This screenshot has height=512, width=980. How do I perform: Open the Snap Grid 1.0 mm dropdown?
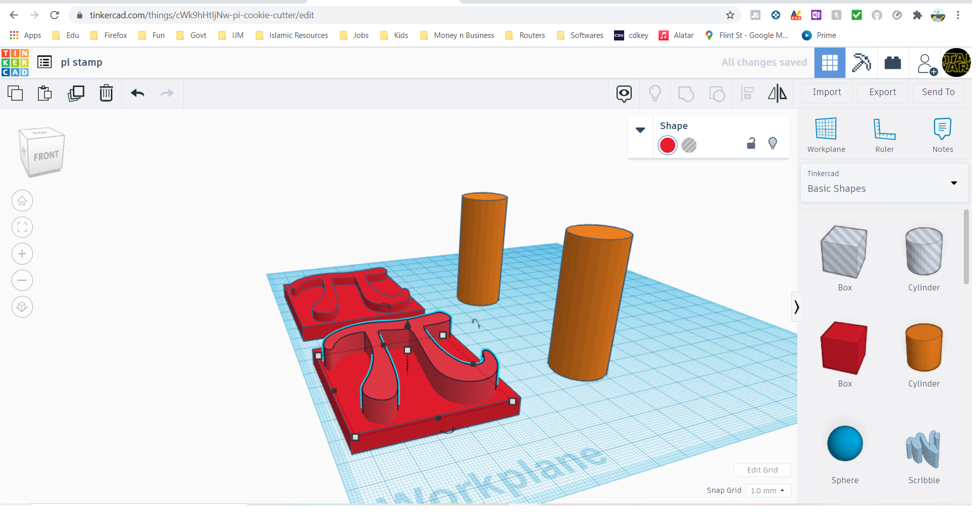tap(767, 491)
